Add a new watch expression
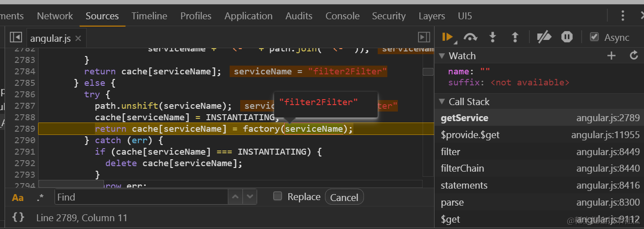The image size is (644, 229). [611, 56]
